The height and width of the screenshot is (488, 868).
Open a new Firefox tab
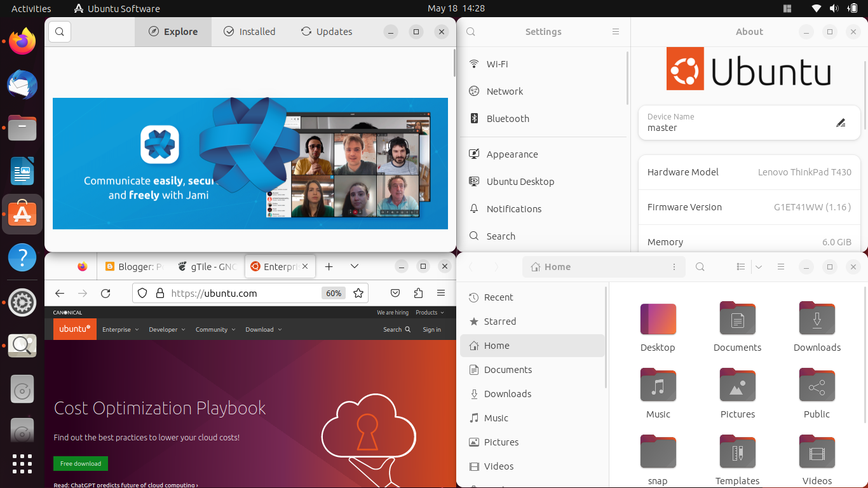(329, 267)
